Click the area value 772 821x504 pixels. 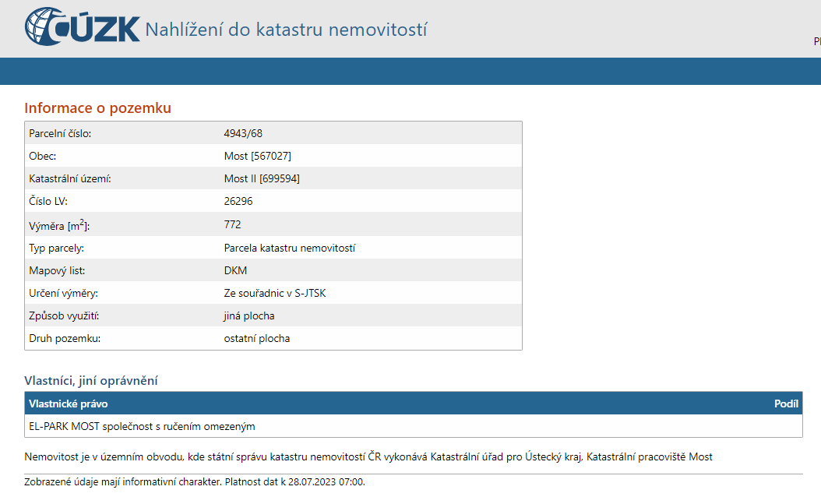tap(232, 224)
